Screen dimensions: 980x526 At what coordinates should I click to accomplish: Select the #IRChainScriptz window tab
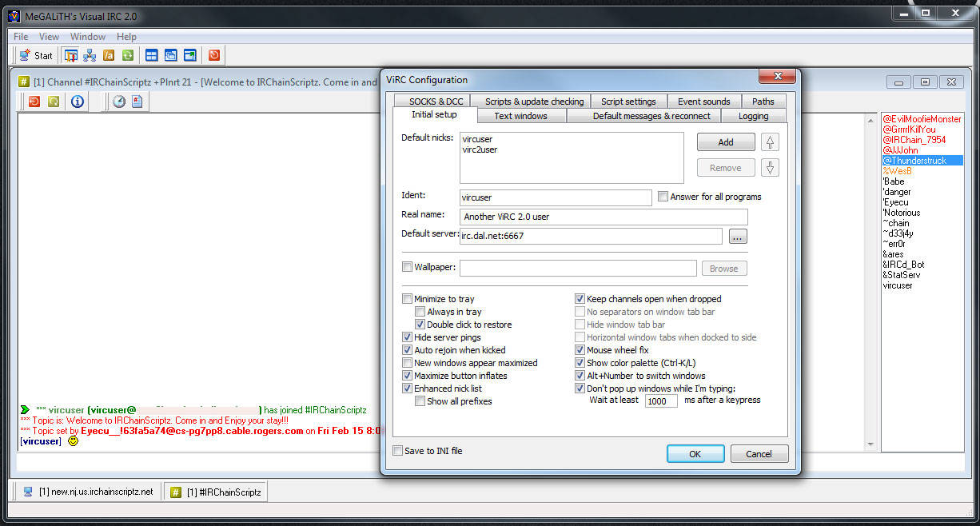215,492
